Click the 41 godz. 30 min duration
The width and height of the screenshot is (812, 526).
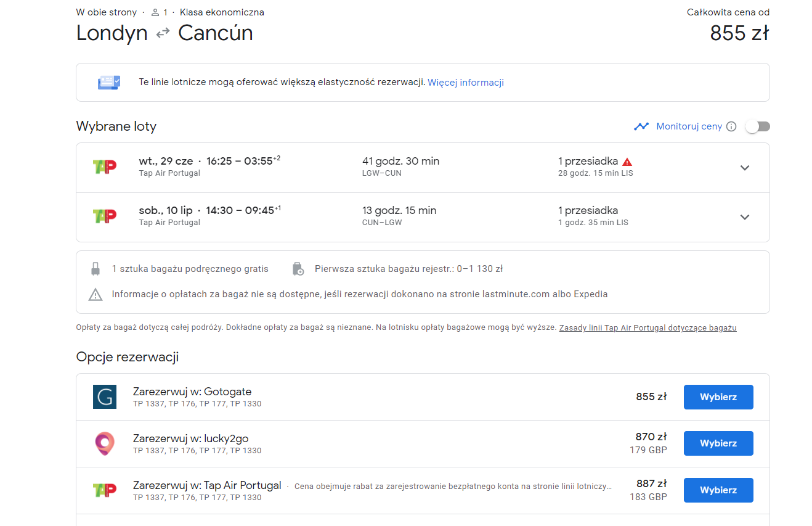(400, 161)
